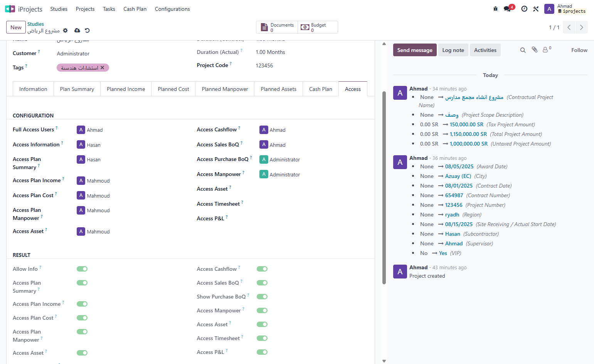Image resolution: width=594 pixels, height=364 pixels.
Task: Remove the pink Arabic tag
Action: (x=103, y=68)
